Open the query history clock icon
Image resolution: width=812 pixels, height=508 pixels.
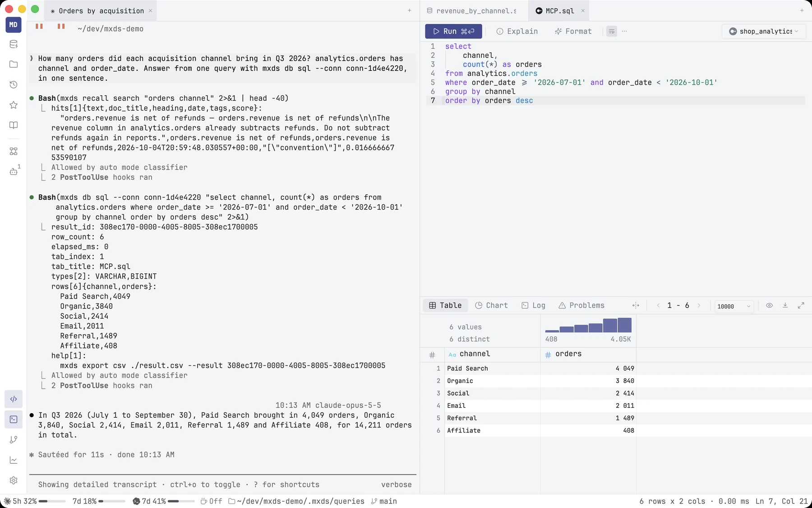pyautogui.click(x=14, y=84)
